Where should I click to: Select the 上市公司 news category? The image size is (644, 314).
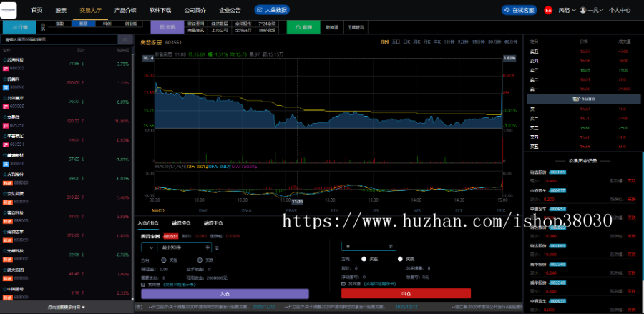pyautogui.click(x=219, y=30)
